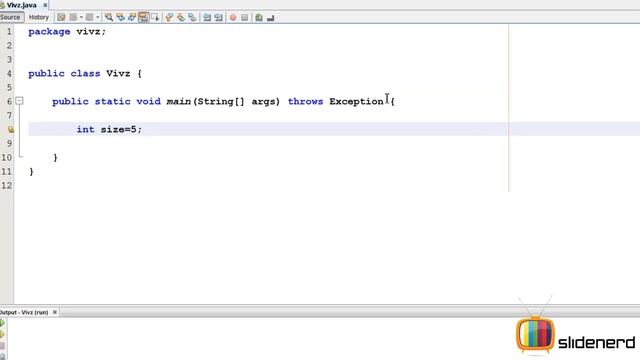Toggle a bookmark on the current line
640x360 pixels.
coord(192,17)
